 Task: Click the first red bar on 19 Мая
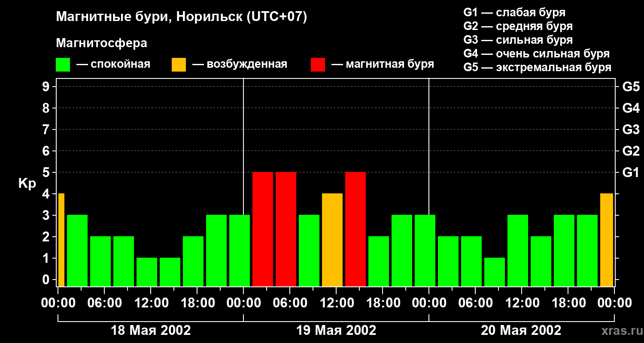point(263,229)
